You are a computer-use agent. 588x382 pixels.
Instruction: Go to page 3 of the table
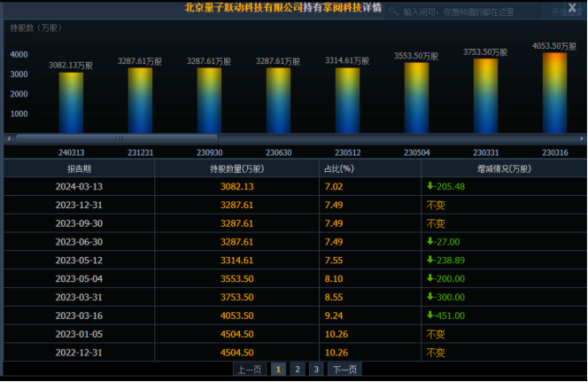pyautogui.click(x=316, y=369)
